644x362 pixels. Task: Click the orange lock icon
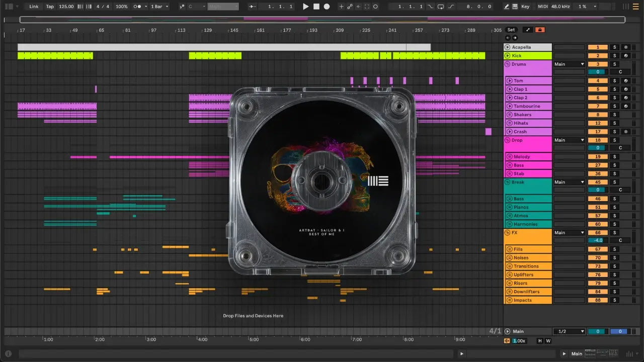tap(540, 30)
